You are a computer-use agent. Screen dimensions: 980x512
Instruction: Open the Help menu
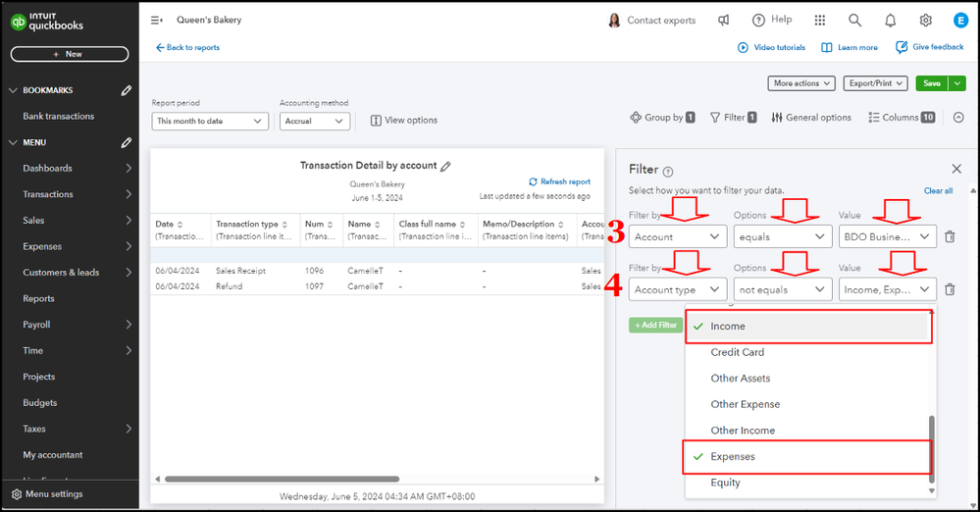[x=772, y=20]
